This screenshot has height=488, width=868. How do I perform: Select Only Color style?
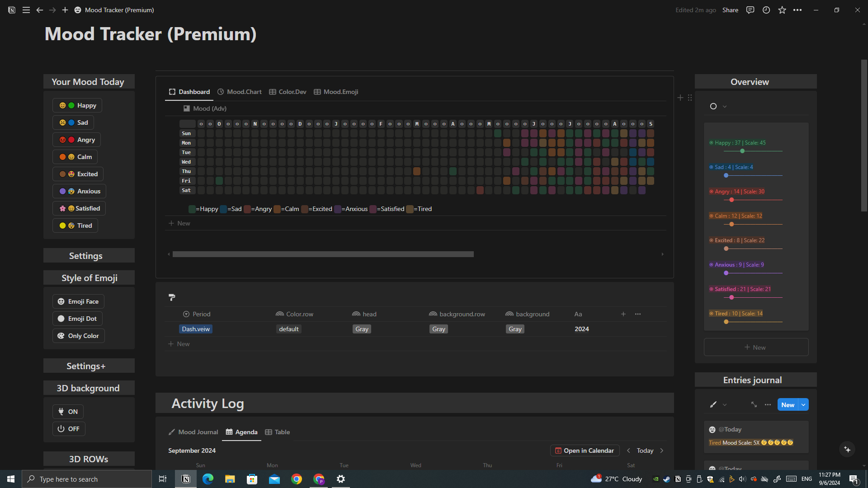(78, 336)
